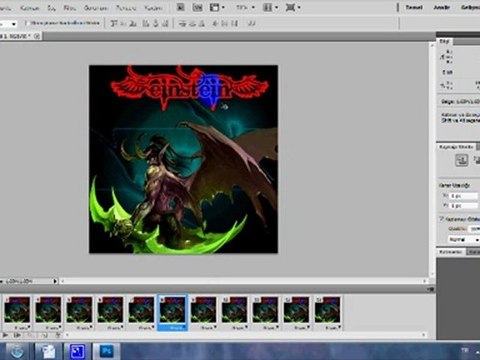480x360 pixels.
Task: Toggle the show transform controls checkbox
Action: pos(28,23)
